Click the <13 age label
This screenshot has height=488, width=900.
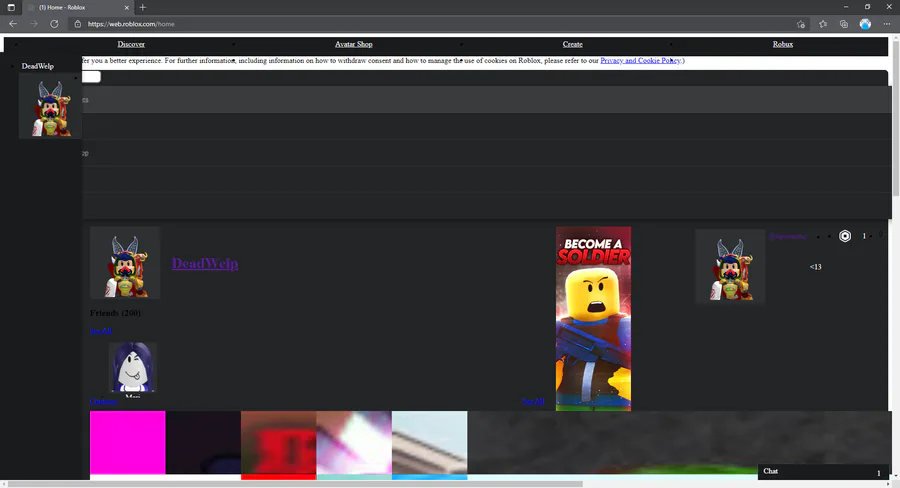(x=816, y=267)
